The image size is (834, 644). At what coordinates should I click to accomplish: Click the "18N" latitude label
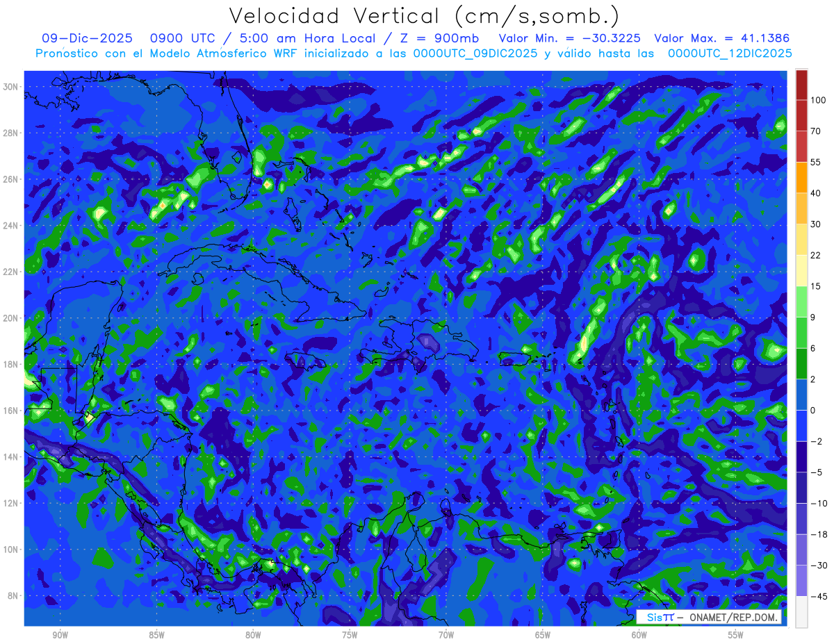pyautogui.click(x=11, y=364)
